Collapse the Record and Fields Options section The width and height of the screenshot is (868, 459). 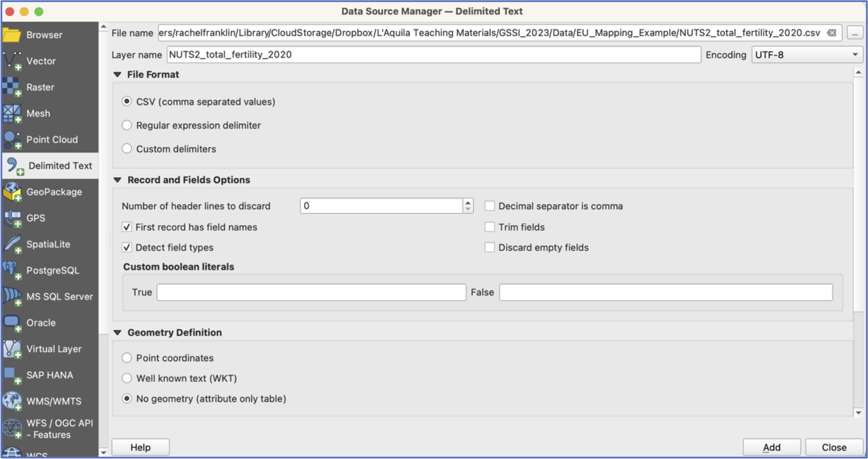(x=117, y=180)
